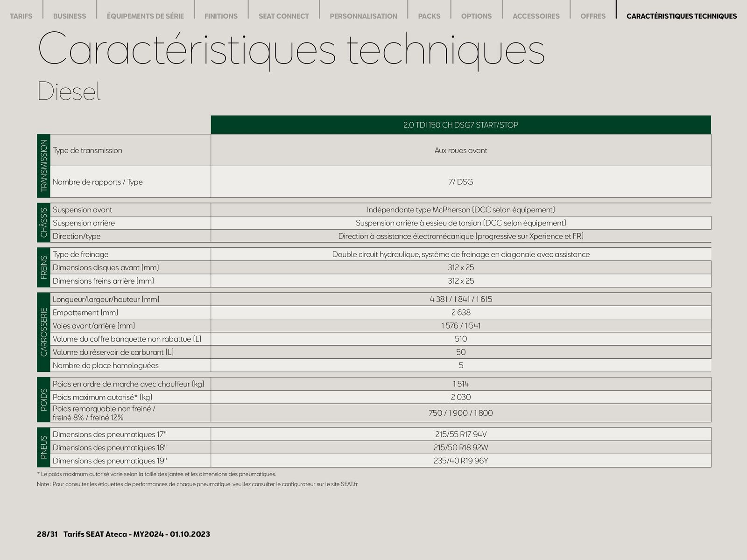
Task: Select the '235/40 R19 96Y' tire value
Action: click(x=461, y=461)
